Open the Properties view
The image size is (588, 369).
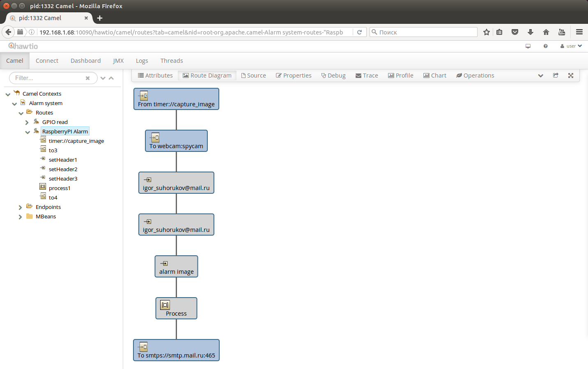coord(294,76)
